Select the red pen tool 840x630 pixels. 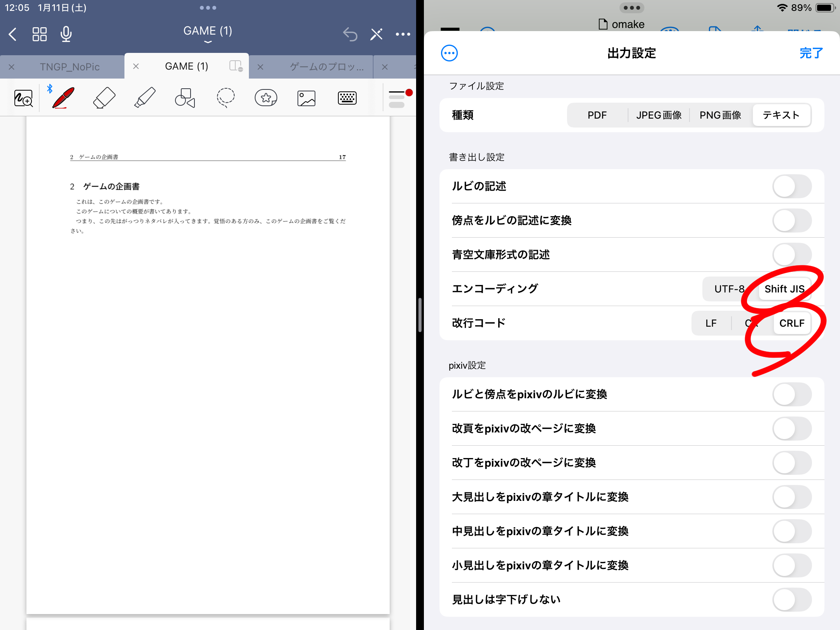click(63, 98)
